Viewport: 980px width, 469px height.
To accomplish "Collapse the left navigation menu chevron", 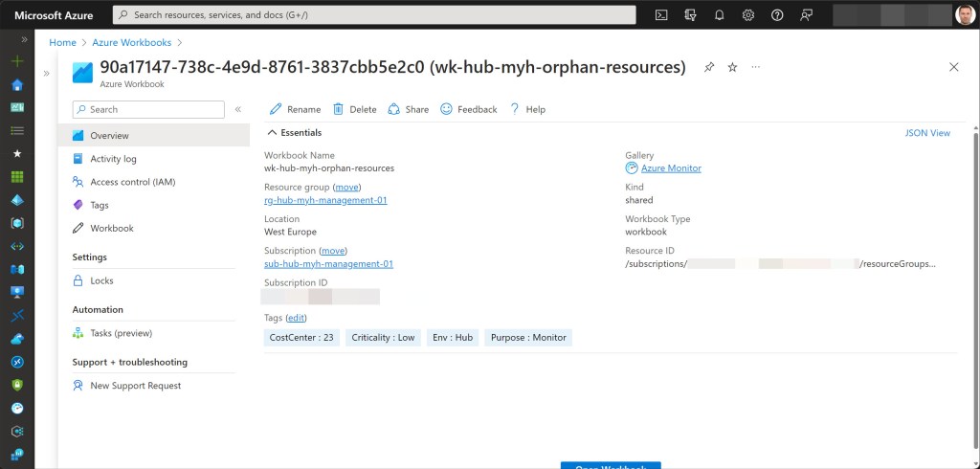I will (x=238, y=109).
